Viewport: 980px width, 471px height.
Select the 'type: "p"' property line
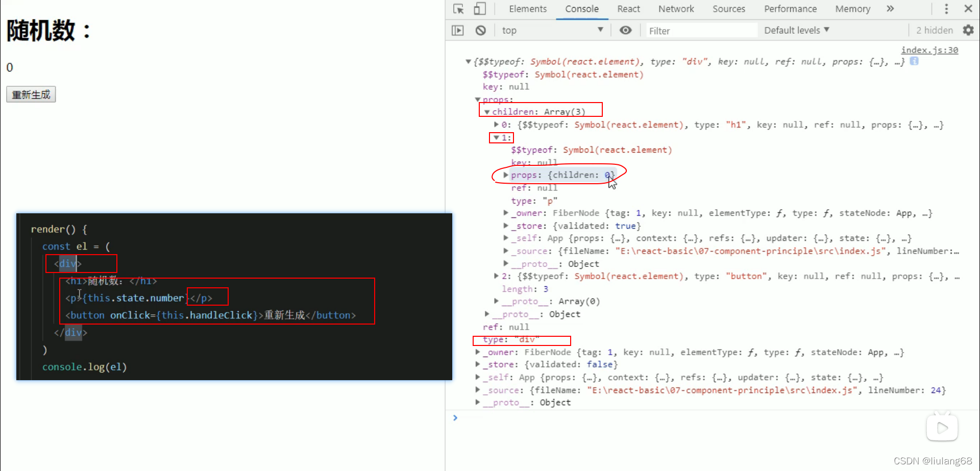534,201
